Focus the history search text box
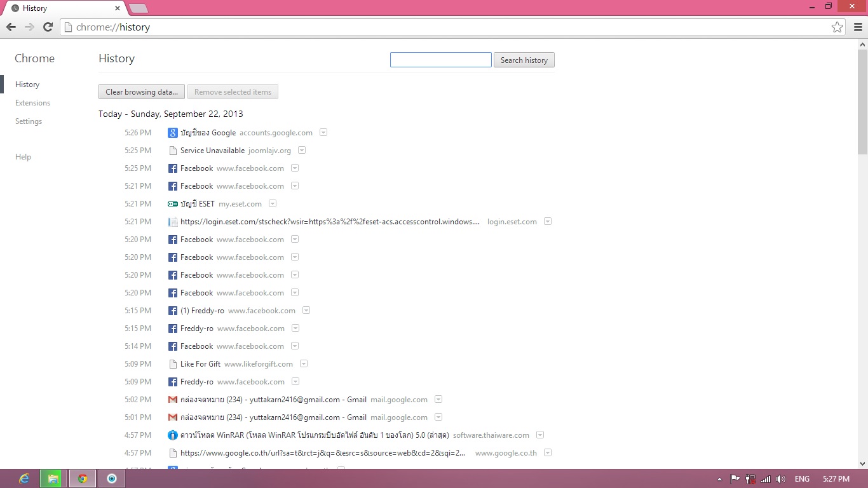 (441, 60)
